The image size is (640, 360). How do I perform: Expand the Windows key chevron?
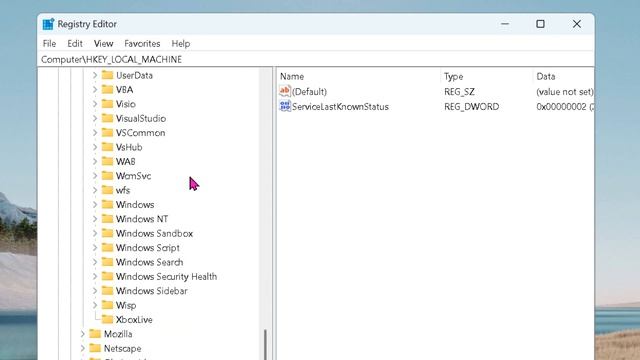tap(95, 204)
